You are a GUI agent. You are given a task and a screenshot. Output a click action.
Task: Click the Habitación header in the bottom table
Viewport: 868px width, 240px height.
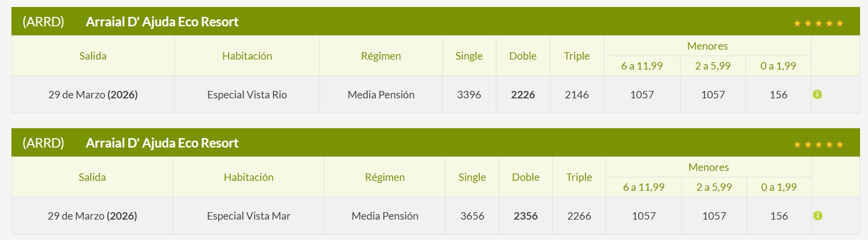point(249,177)
